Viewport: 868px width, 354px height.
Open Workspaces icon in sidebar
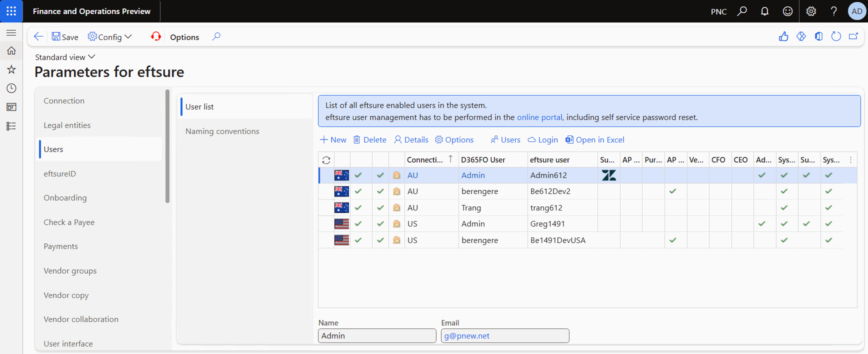tap(11, 107)
